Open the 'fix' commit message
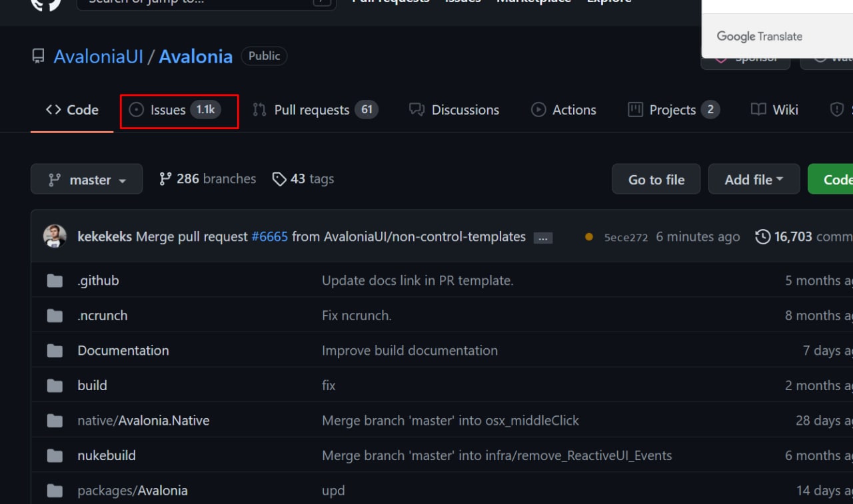Screen dimensions: 853x504 coord(329,385)
